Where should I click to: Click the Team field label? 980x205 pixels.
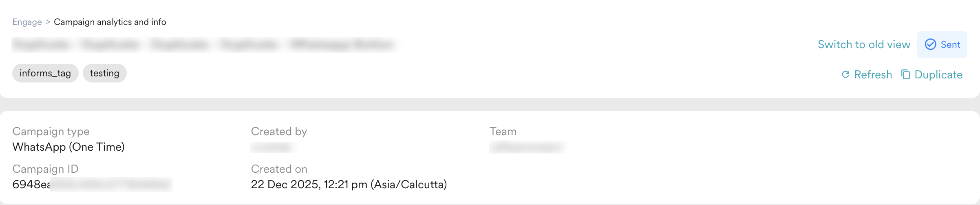[x=503, y=131]
